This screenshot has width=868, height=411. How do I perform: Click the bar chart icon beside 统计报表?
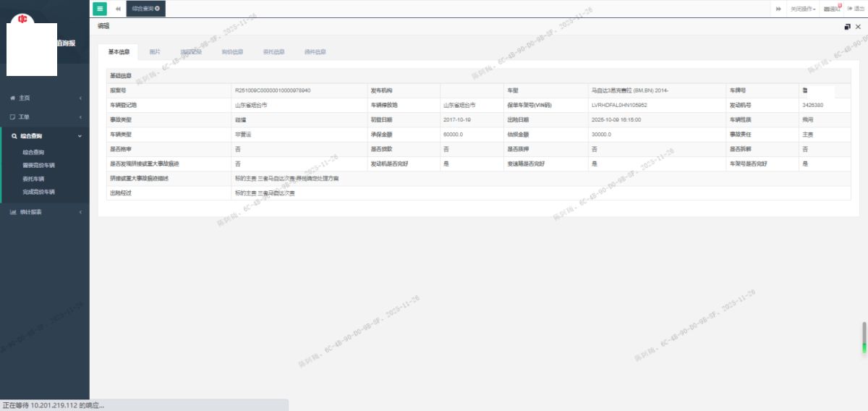click(x=12, y=212)
